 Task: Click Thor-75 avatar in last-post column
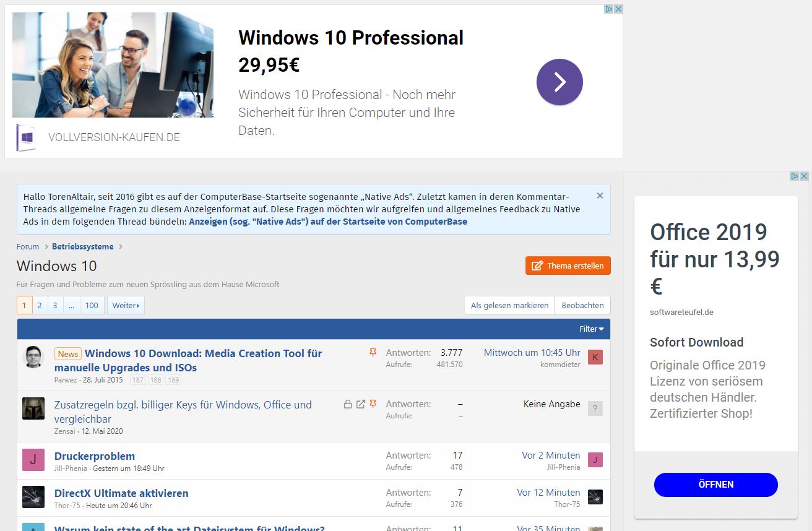tap(595, 497)
